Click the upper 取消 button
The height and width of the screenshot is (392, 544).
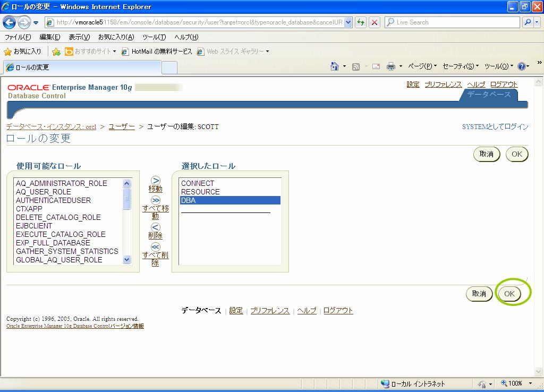(x=487, y=154)
